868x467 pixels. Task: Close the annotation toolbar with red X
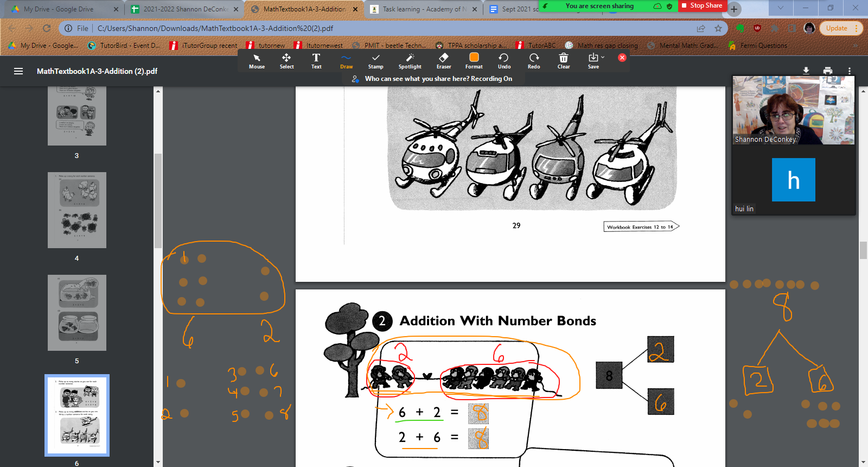click(x=622, y=58)
